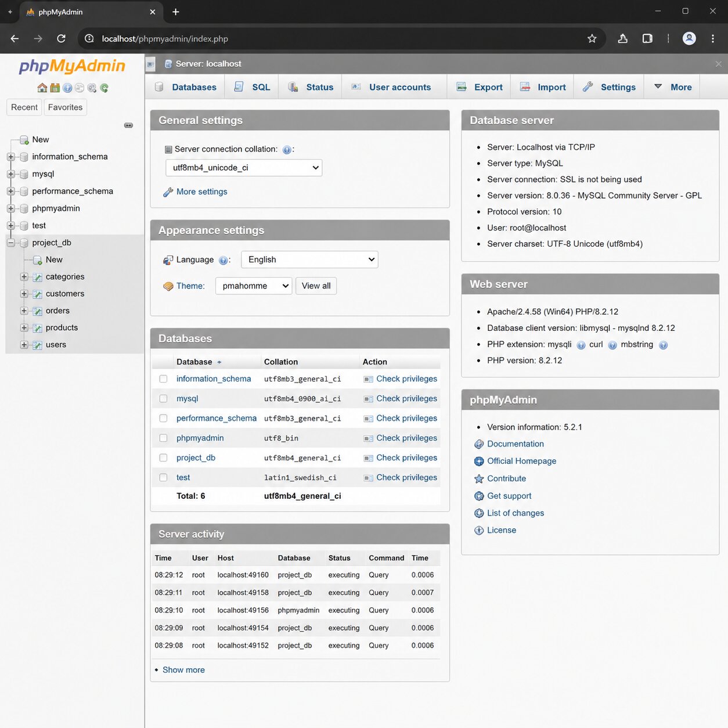Click the log out (exit door) icon
The height and width of the screenshot is (728, 728).
point(55,88)
